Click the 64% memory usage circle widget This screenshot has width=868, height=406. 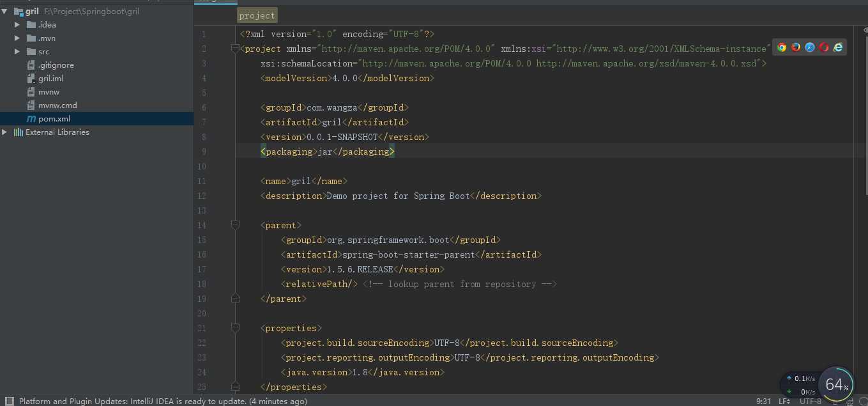pyautogui.click(x=836, y=384)
